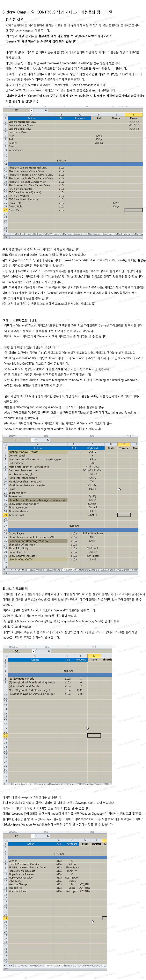This screenshot has height=980, width=146.
Task: Select the 'Salvo Mode' cell
Action: click(31, 881)
